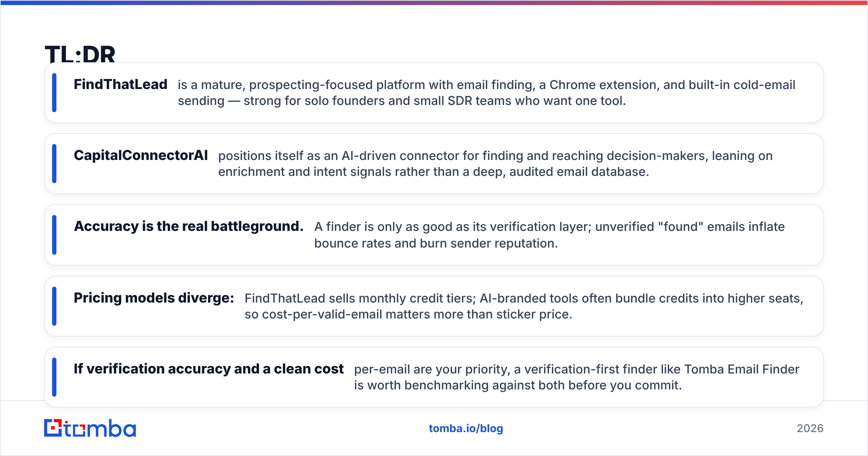Select the FindThatLead bold heading

pyautogui.click(x=120, y=84)
